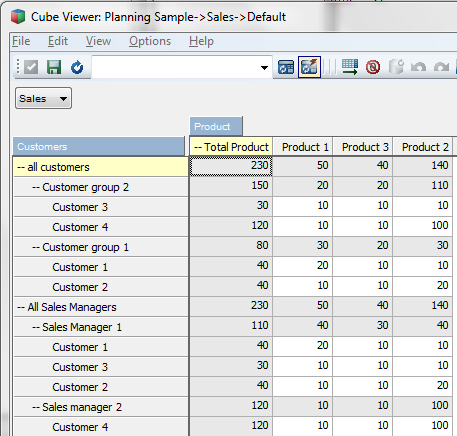The height and width of the screenshot is (436, 457).
Task: Click the Customers dimension header button
Action: pos(99,146)
